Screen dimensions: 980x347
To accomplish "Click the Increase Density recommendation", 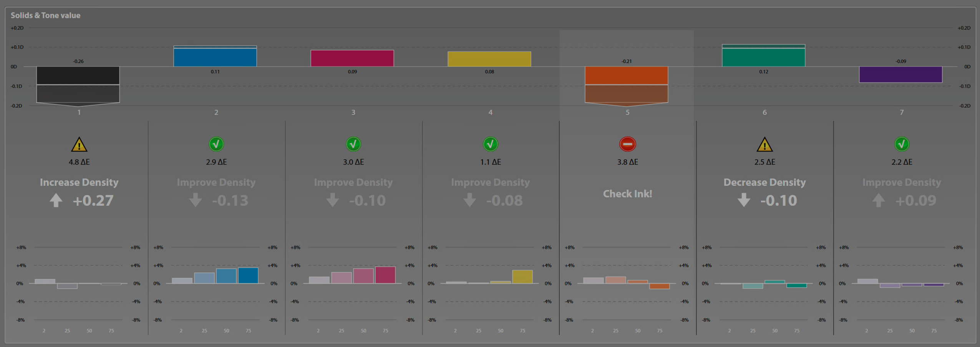I will (x=79, y=182).
